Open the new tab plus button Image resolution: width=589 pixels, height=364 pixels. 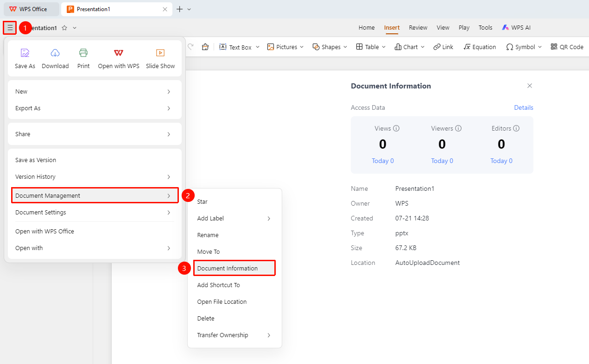180,9
